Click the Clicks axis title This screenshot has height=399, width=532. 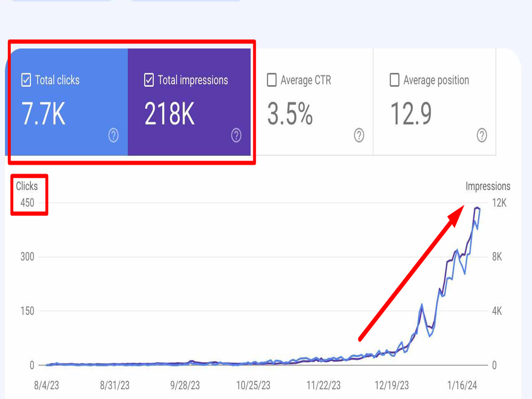pyautogui.click(x=27, y=186)
